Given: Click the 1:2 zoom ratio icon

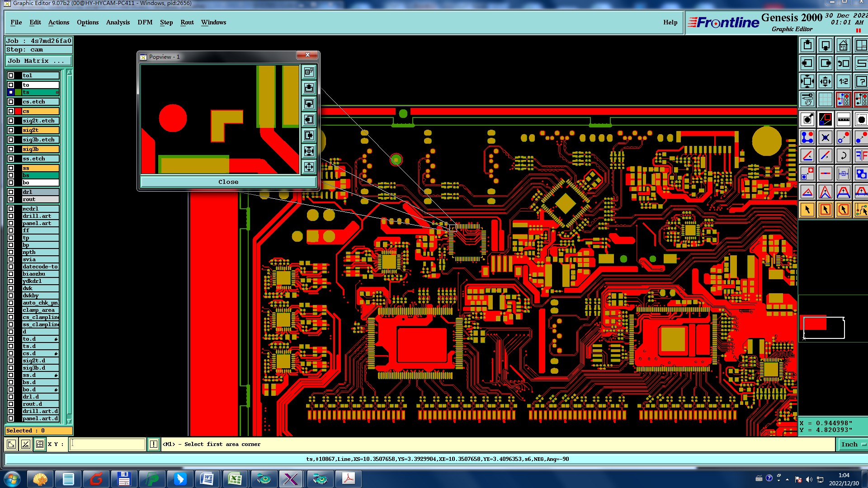Looking at the screenshot, I should (843, 81).
